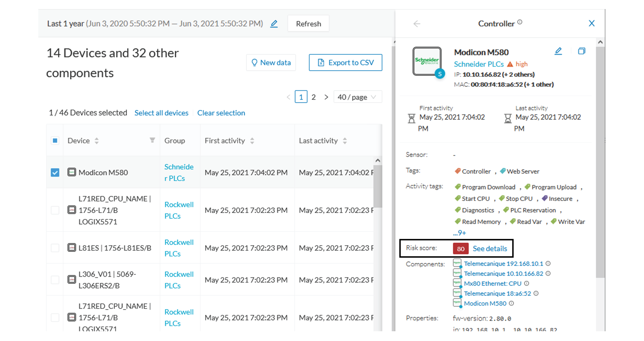Click the device table vertical scrollbar
644x341 pixels.
pyautogui.click(x=378, y=186)
